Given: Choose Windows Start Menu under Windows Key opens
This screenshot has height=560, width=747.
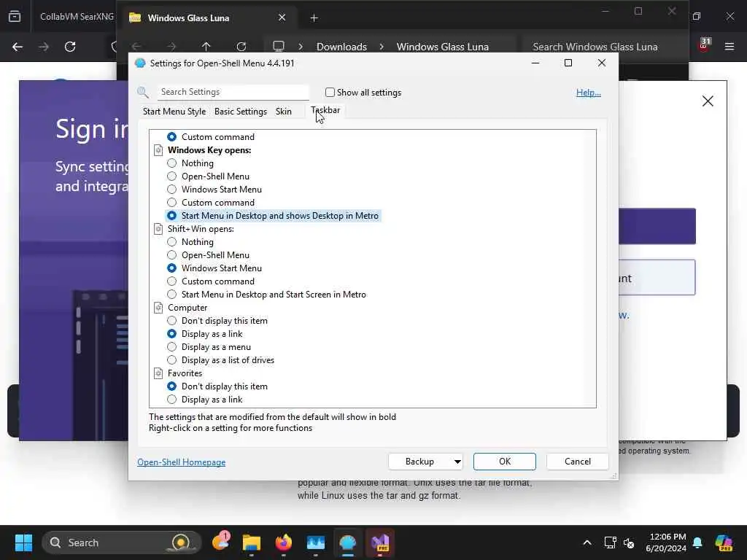Looking at the screenshot, I should [172, 190].
